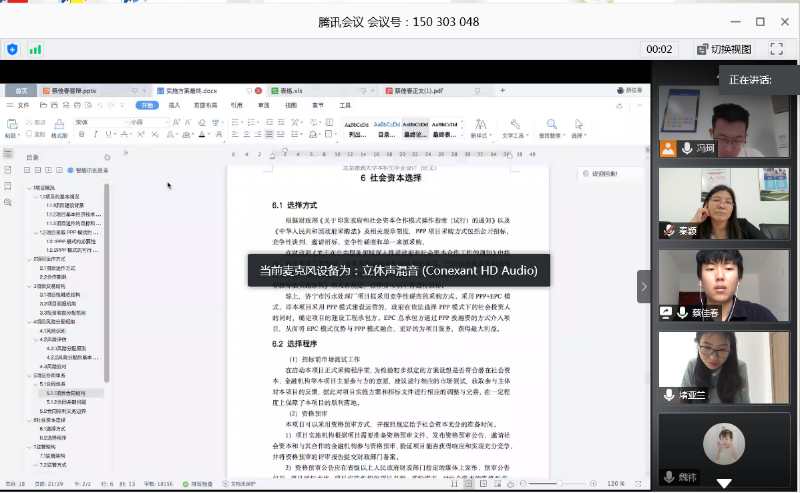This screenshot has width=800, height=493.
Task: Open the 插入 ribbon tab
Action: (174, 105)
